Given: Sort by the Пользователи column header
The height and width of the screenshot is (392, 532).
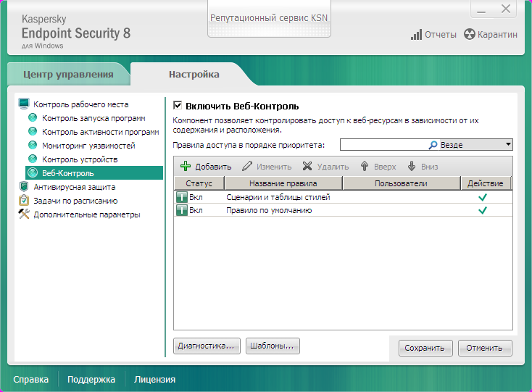Looking at the screenshot, I should click(x=401, y=183).
